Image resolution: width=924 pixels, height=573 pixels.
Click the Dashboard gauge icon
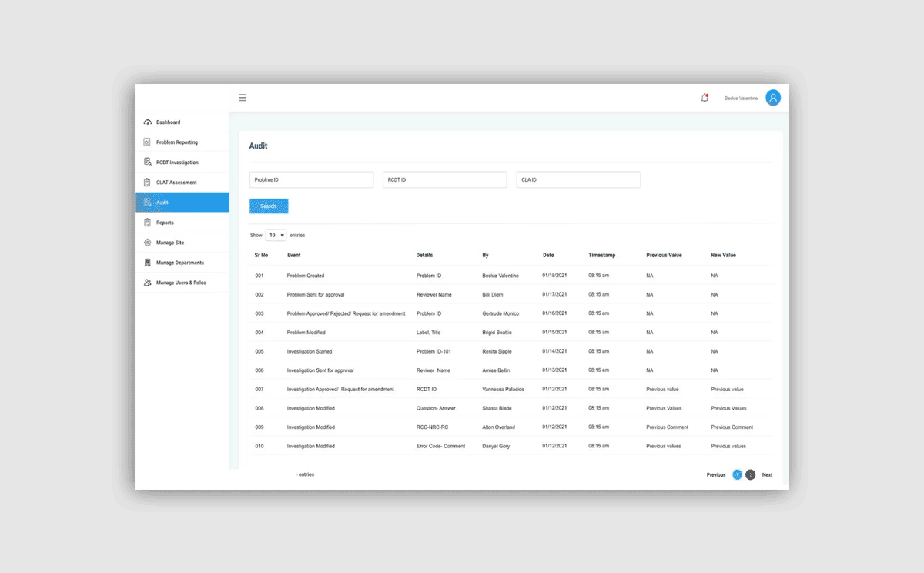coord(147,122)
